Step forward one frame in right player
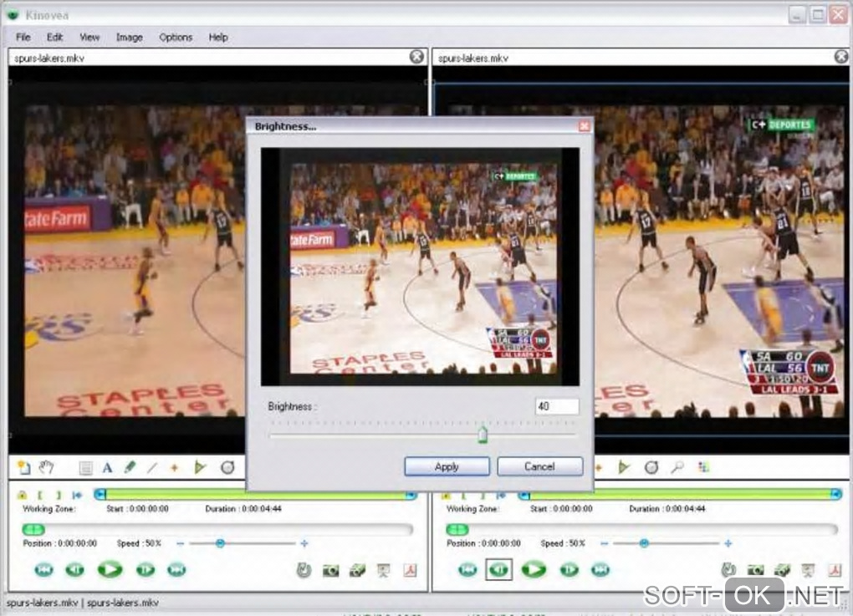The width and height of the screenshot is (853, 616). pos(569,570)
